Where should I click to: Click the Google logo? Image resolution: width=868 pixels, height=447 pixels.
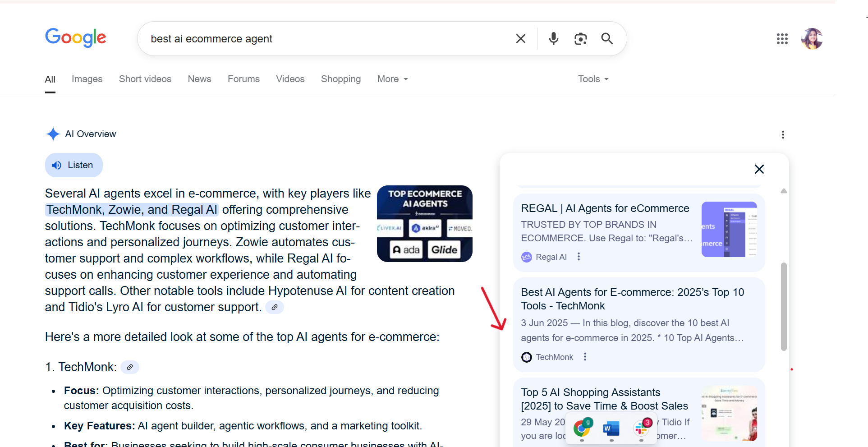75,38
